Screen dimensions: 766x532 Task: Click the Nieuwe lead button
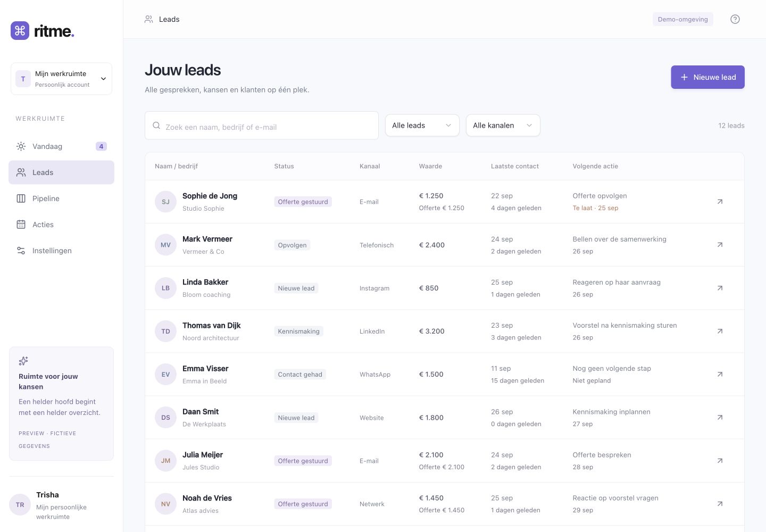(x=707, y=77)
